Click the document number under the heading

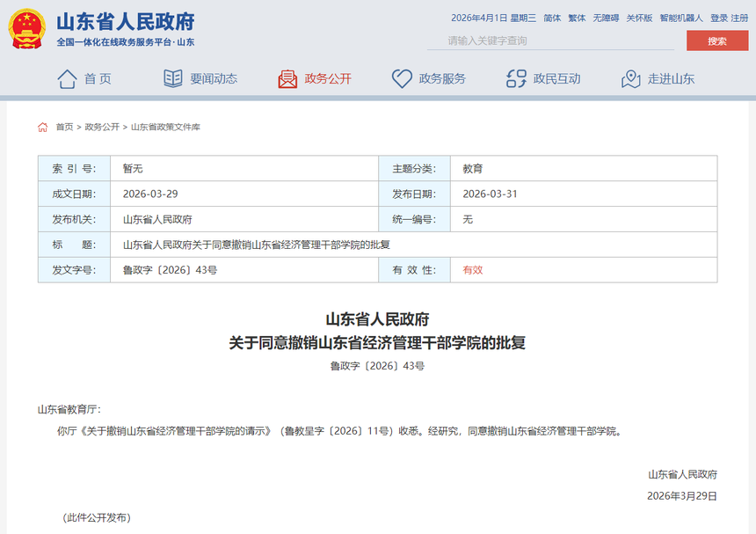pyautogui.click(x=377, y=366)
